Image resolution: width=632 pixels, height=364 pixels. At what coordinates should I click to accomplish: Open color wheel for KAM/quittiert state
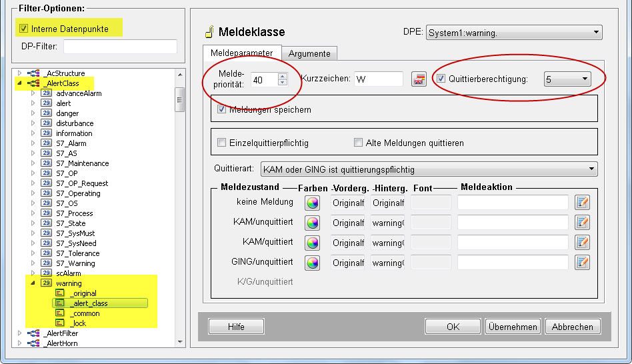pos(312,243)
